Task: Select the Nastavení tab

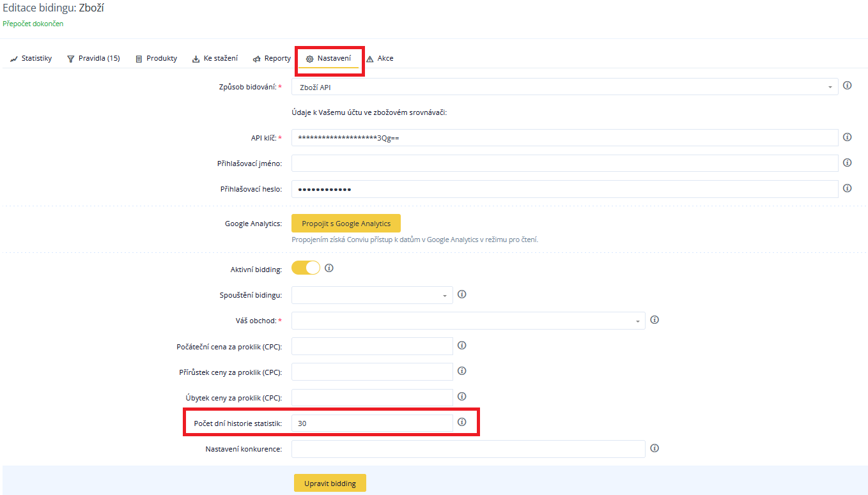Action: click(x=329, y=58)
